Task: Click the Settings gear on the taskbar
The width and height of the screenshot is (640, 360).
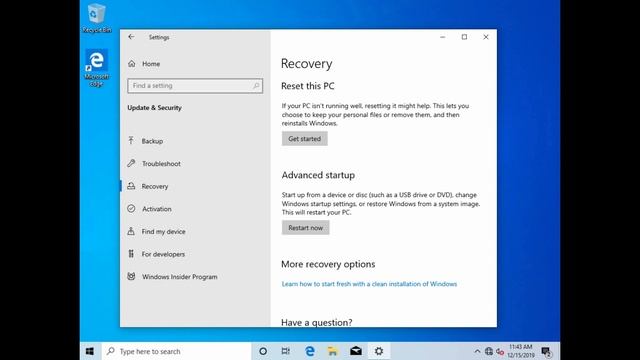Action: click(x=379, y=351)
